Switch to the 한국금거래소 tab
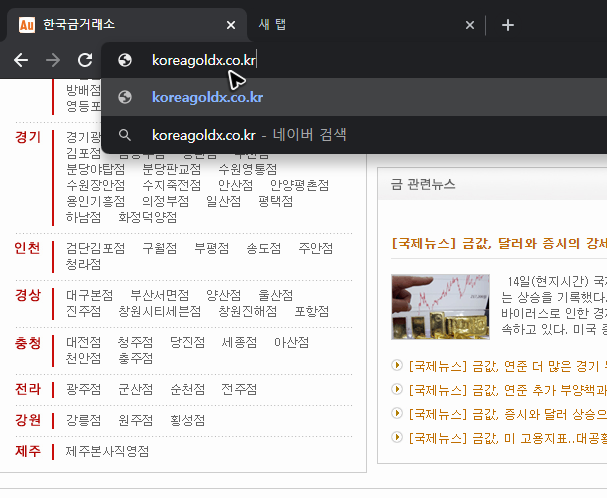607x498 pixels. (x=126, y=25)
